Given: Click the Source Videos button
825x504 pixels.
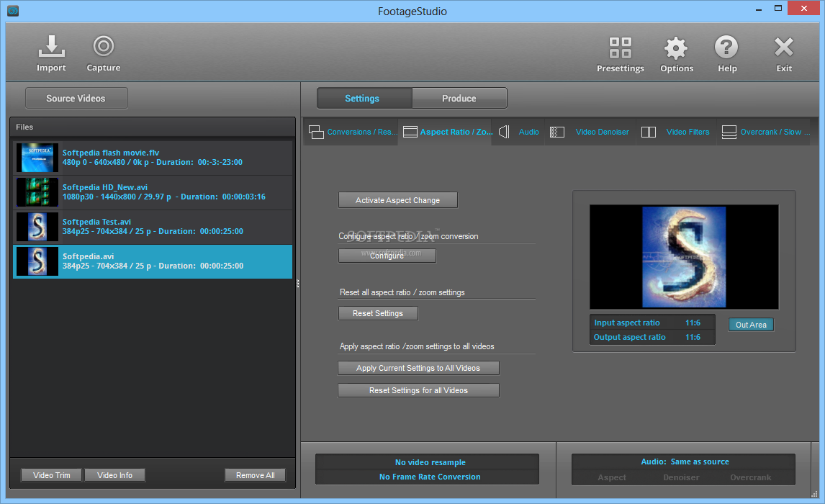Looking at the screenshot, I should tap(76, 99).
